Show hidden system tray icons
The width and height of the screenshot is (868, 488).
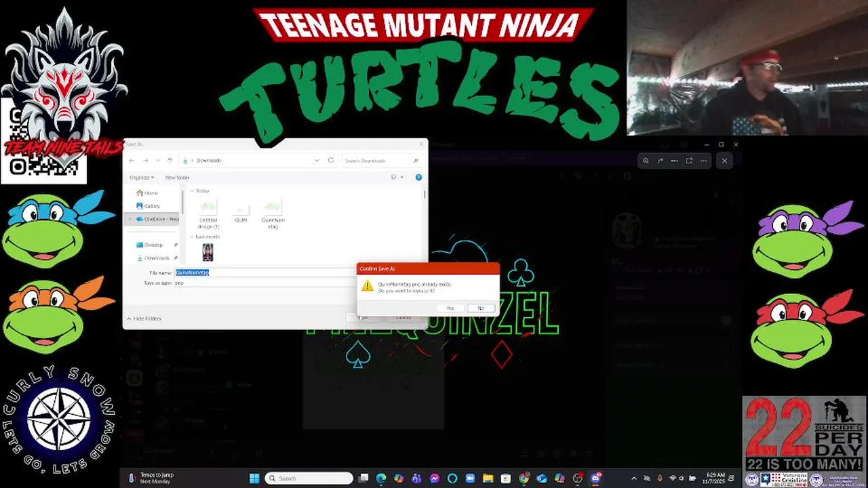click(x=634, y=479)
